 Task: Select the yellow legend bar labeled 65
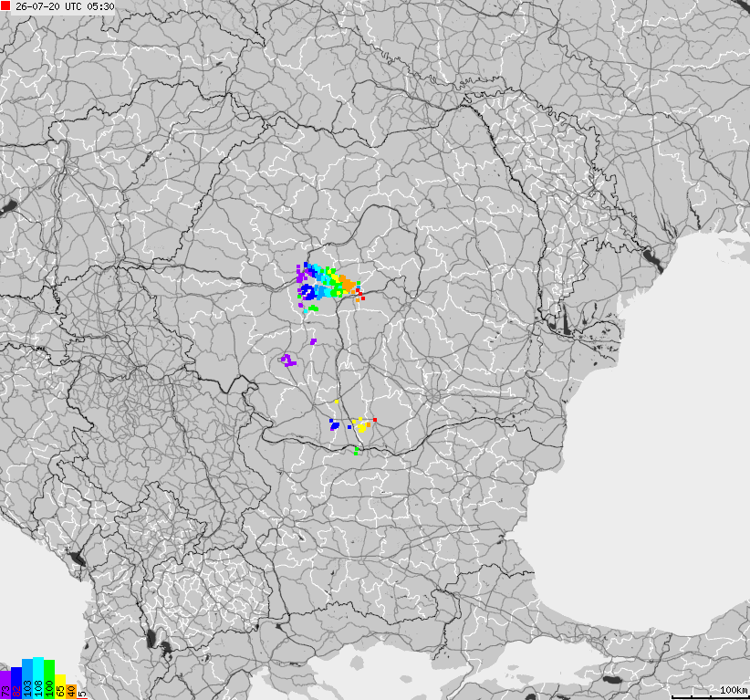coord(60,686)
